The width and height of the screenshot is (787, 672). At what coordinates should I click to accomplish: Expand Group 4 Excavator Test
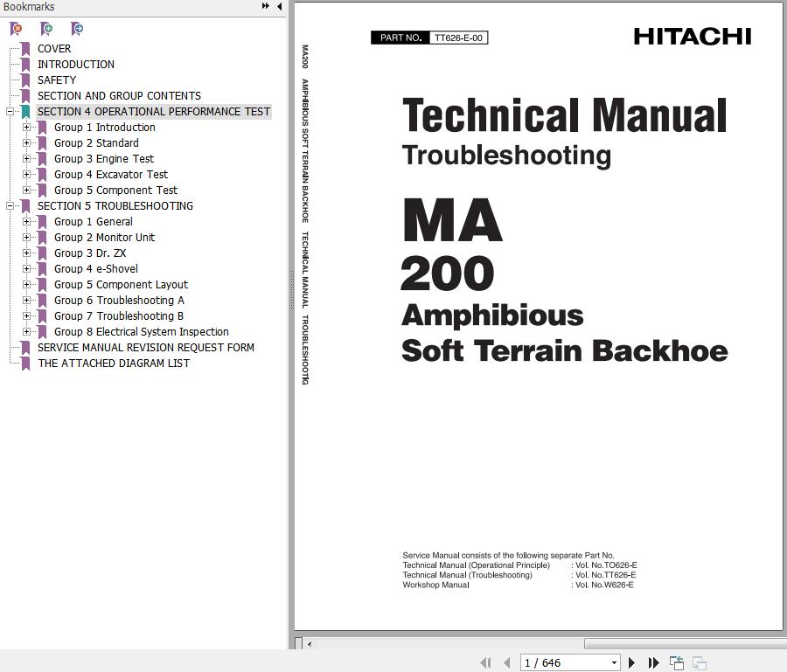(x=26, y=175)
